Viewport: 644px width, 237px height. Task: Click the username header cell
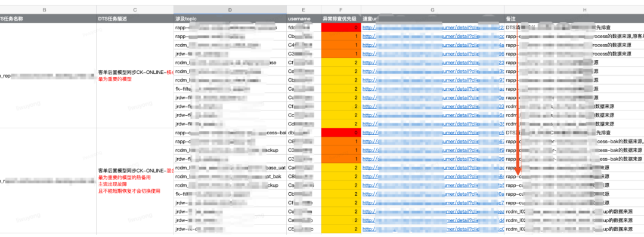pyautogui.click(x=304, y=19)
